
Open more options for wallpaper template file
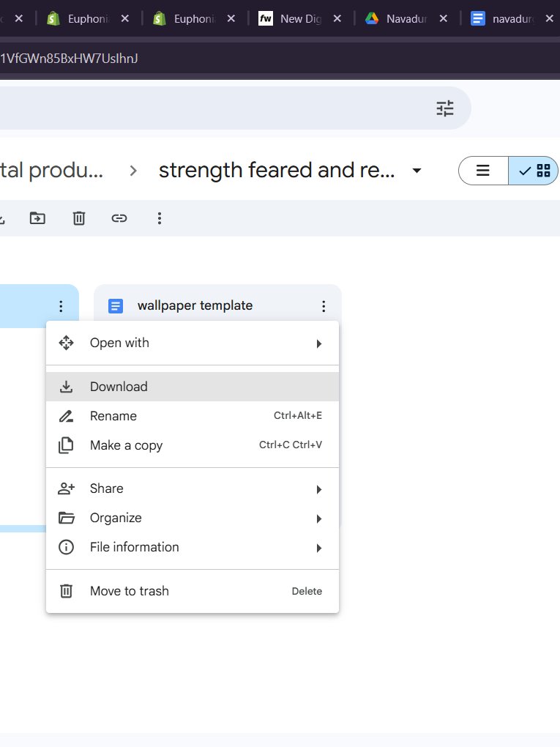[324, 306]
